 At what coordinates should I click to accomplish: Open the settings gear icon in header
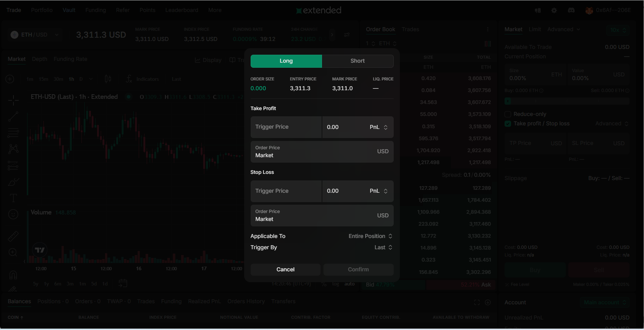554,11
